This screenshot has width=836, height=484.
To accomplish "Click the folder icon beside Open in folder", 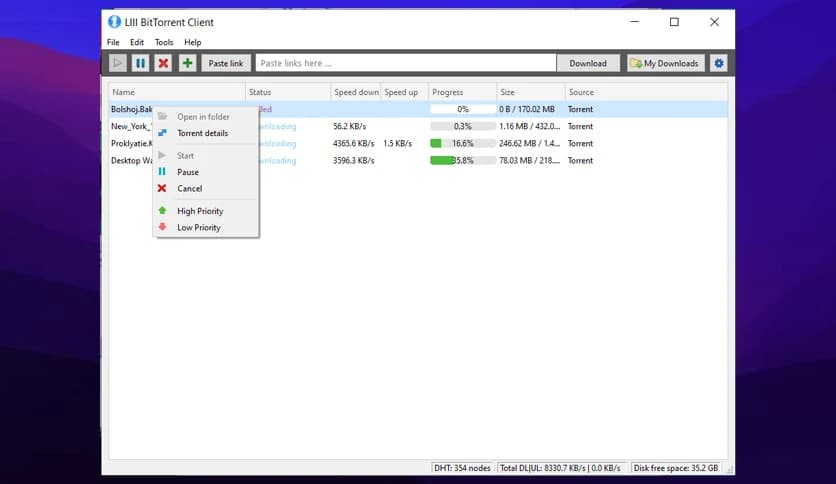I will pos(163,116).
